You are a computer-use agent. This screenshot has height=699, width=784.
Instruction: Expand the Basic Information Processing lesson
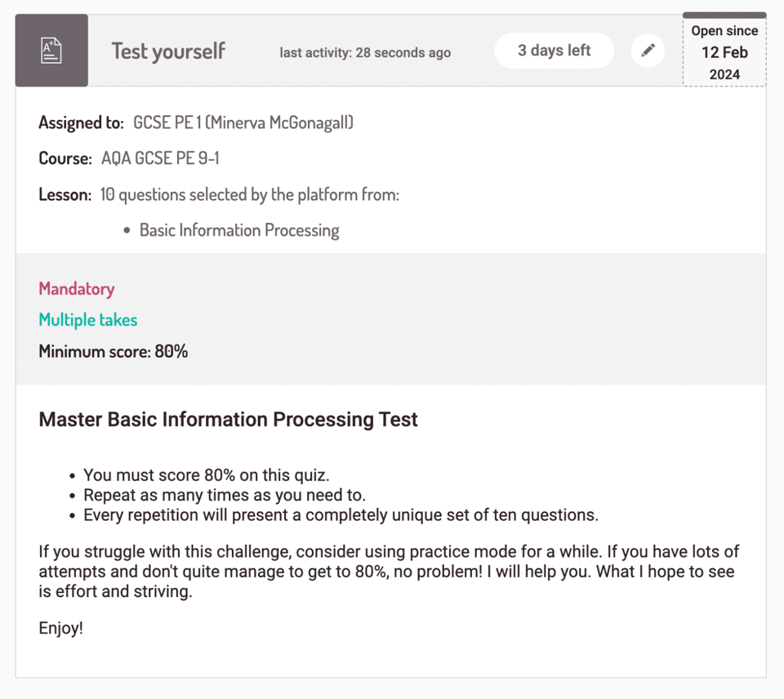pos(238,229)
